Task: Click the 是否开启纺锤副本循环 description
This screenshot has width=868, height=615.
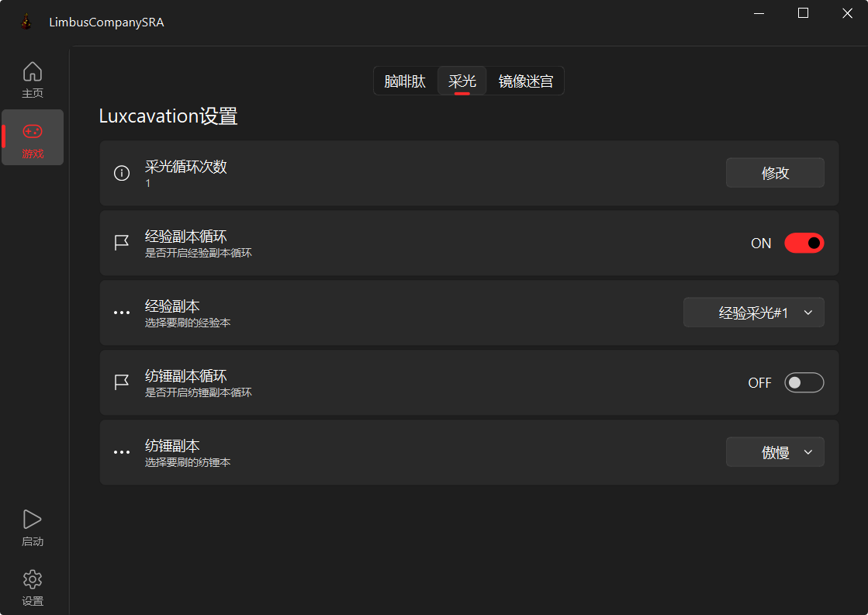Action: [198, 392]
